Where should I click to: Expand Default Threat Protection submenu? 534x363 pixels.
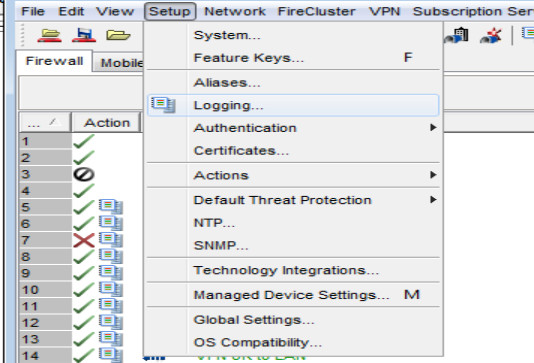[293, 200]
